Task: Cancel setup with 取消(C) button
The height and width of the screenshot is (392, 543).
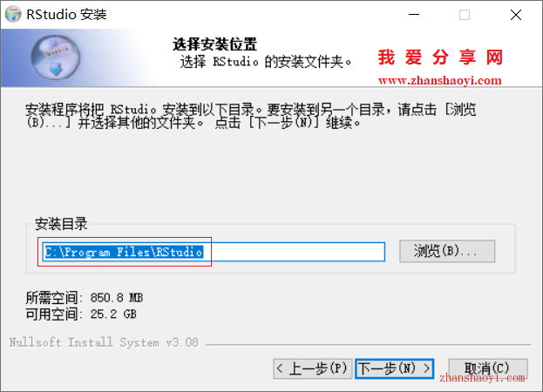Action: pyautogui.click(x=488, y=368)
